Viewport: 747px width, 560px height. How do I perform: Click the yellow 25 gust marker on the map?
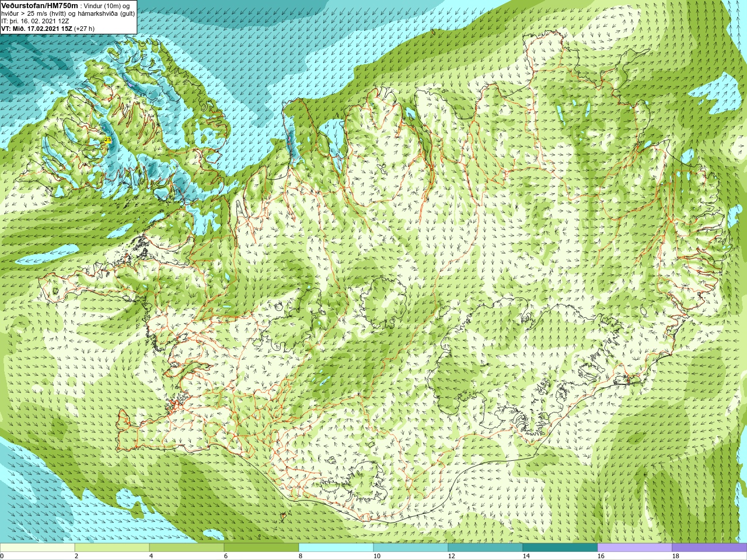(107, 140)
